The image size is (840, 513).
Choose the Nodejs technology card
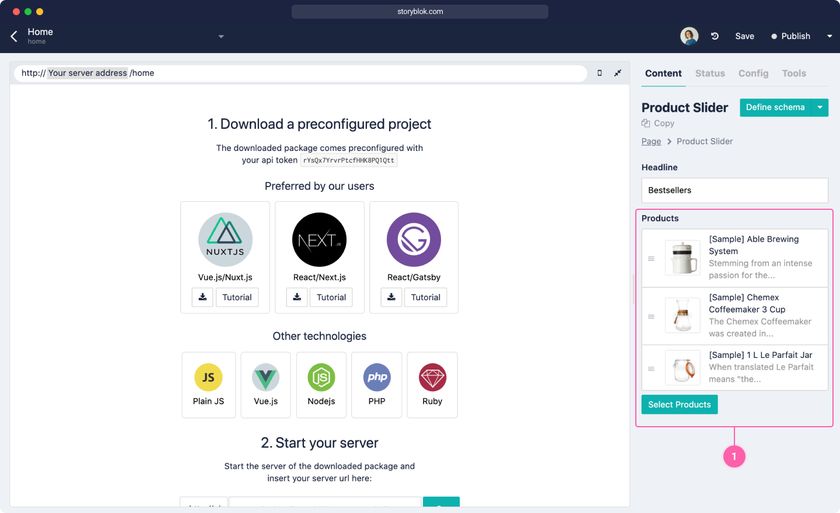pyautogui.click(x=321, y=384)
